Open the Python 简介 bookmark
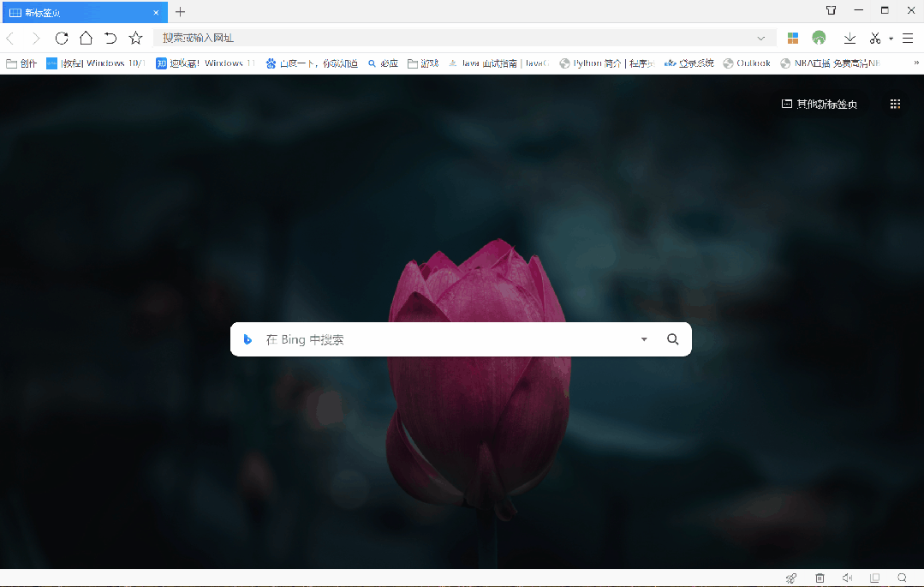 tap(607, 63)
